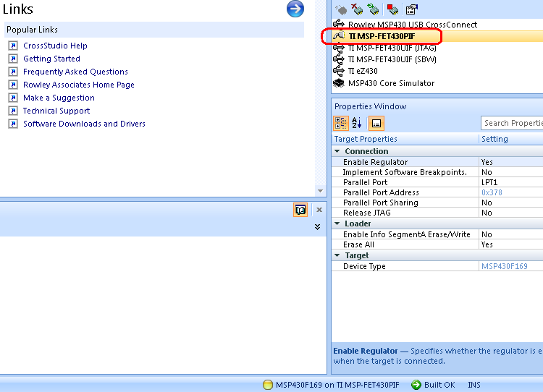Screen dimensions: 543x392
Task: Click MSP430F169 on TI MSP-FET430PIF status text
Action: [337, 385]
